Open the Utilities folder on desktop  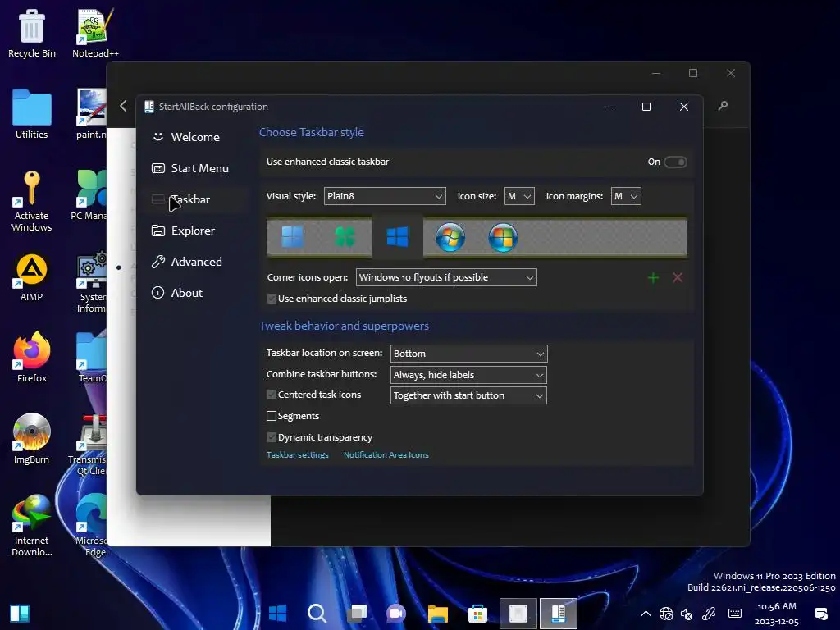(32, 114)
